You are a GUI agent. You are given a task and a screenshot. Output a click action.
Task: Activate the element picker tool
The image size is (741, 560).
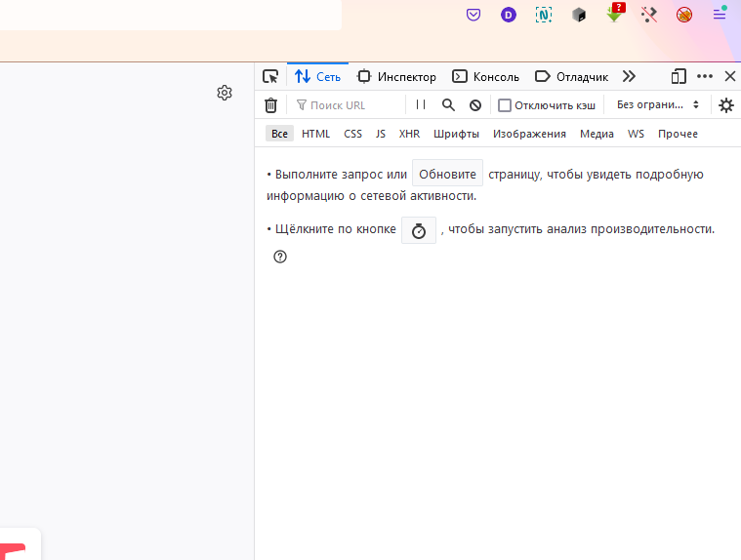click(x=270, y=76)
